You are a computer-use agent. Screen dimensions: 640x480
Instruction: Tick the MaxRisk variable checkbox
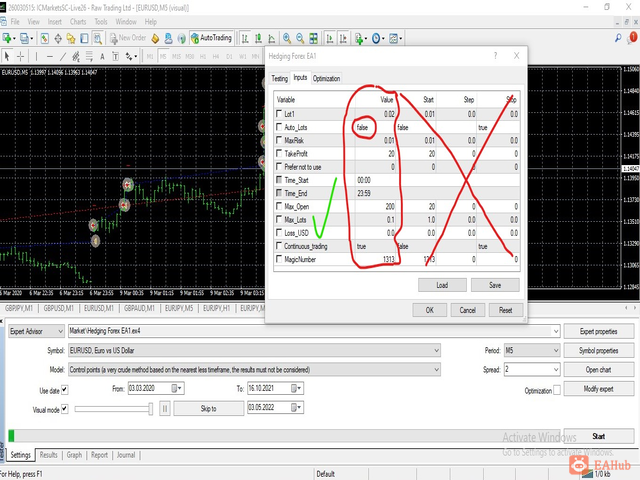pos(279,140)
